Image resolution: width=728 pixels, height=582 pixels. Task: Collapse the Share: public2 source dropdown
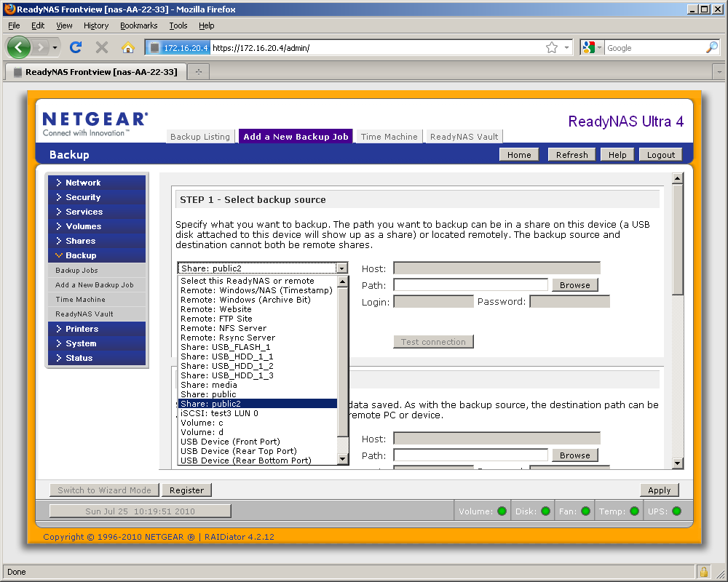click(341, 268)
